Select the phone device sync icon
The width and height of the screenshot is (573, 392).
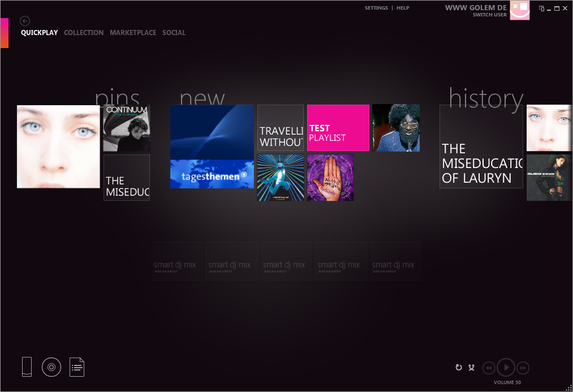coord(26,367)
